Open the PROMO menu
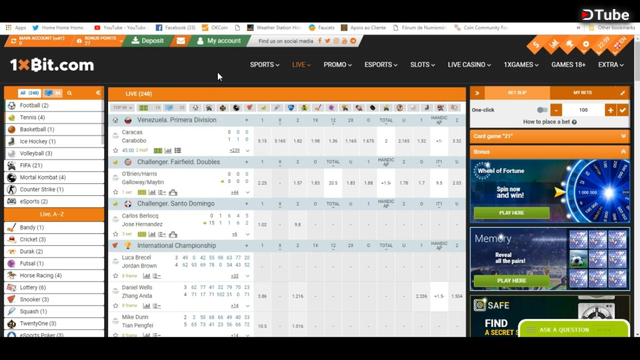 pos(338,64)
